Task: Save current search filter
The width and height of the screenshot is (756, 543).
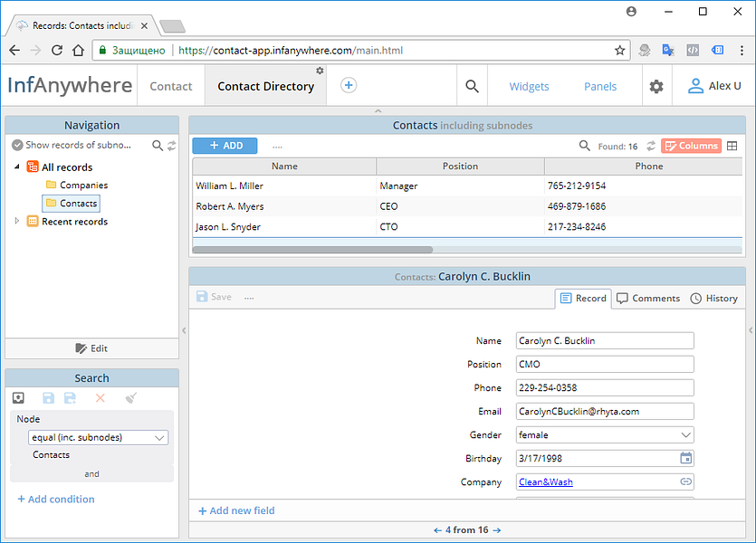Action: 48,398
